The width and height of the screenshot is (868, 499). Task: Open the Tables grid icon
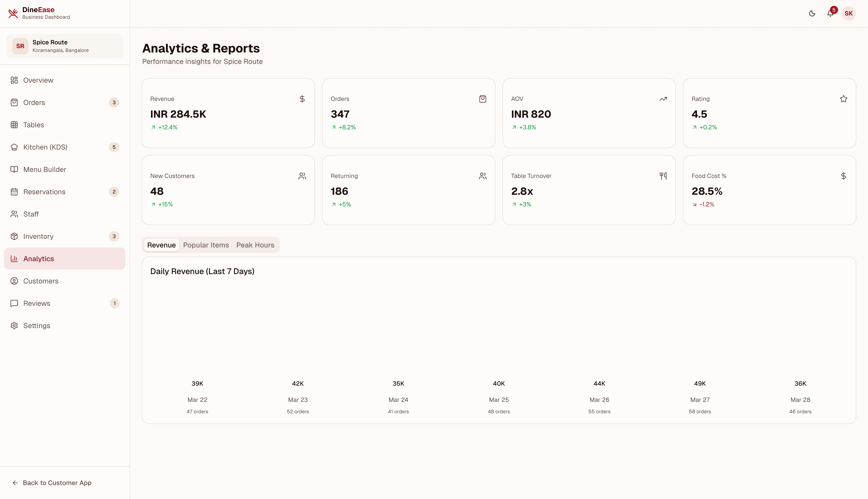pos(14,125)
